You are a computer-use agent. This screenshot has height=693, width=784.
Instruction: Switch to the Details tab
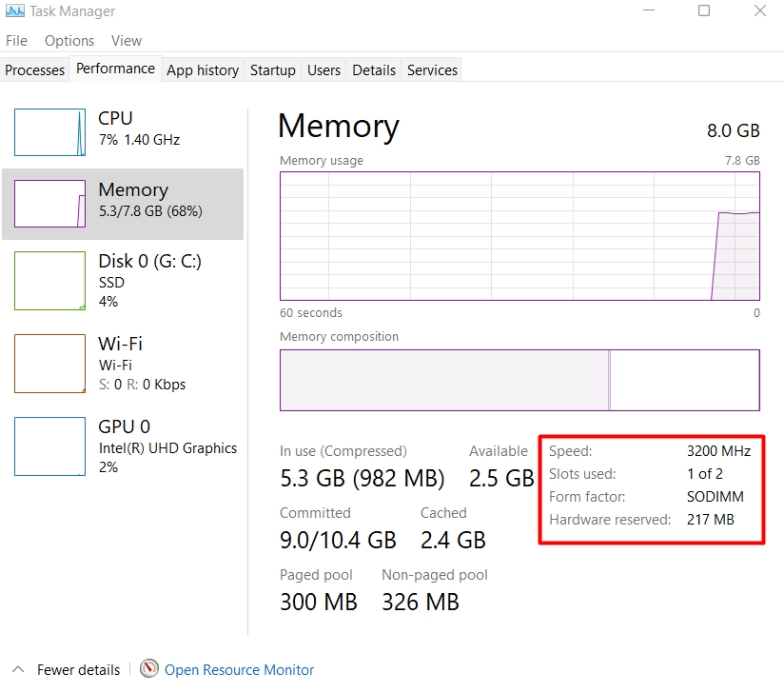coord(374,70)
